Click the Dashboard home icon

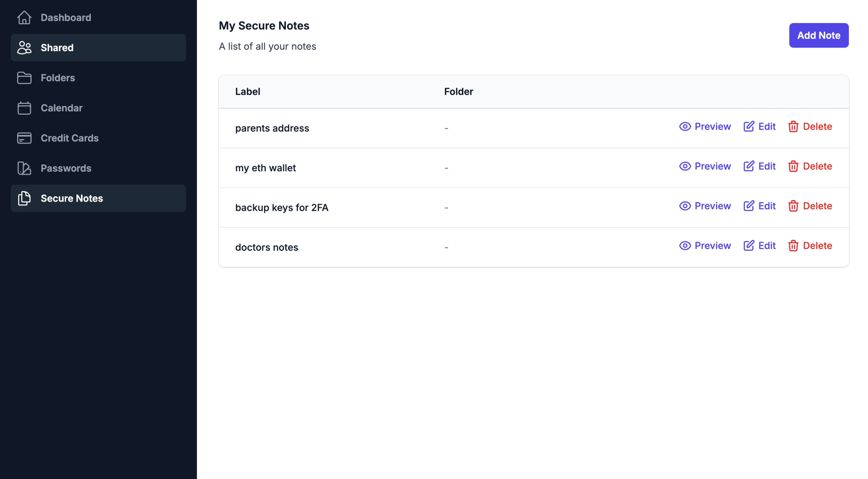(x=24, y=17)
